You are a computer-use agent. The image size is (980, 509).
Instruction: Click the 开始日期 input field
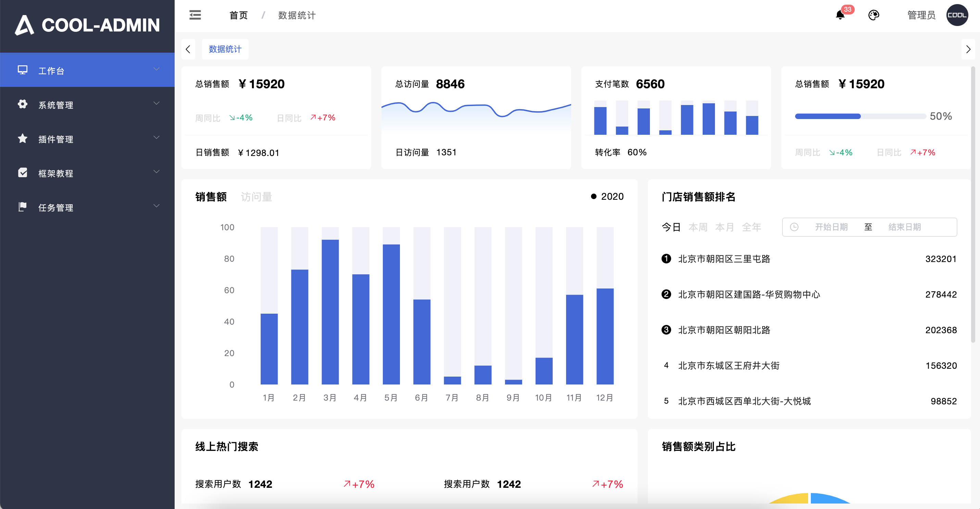pos(831,227)
